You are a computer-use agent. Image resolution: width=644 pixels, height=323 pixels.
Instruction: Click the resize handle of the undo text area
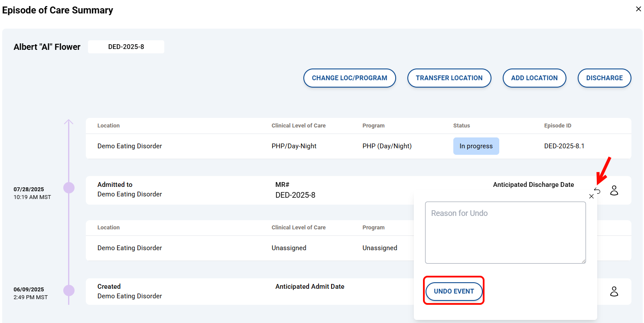coord(583,261)
